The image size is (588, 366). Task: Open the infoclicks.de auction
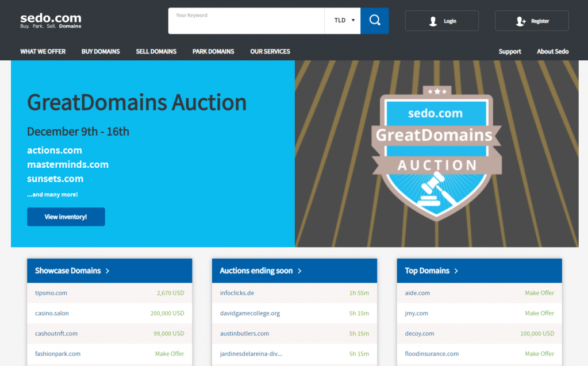237,293
